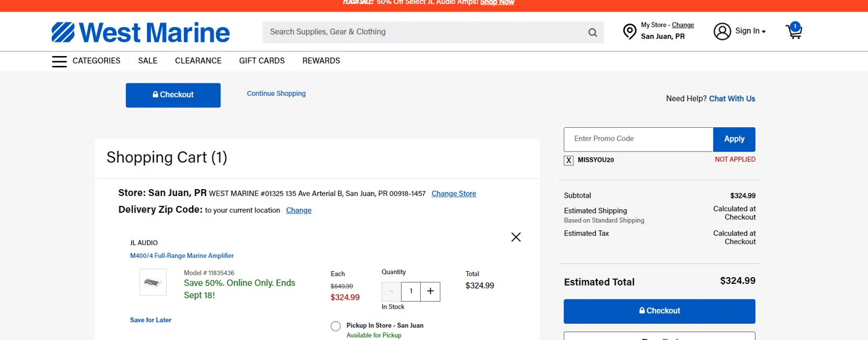The height and width of the screenshot is (340, 868).
Task: Expand the Sign In dropdown
Action: pos(751,31)
